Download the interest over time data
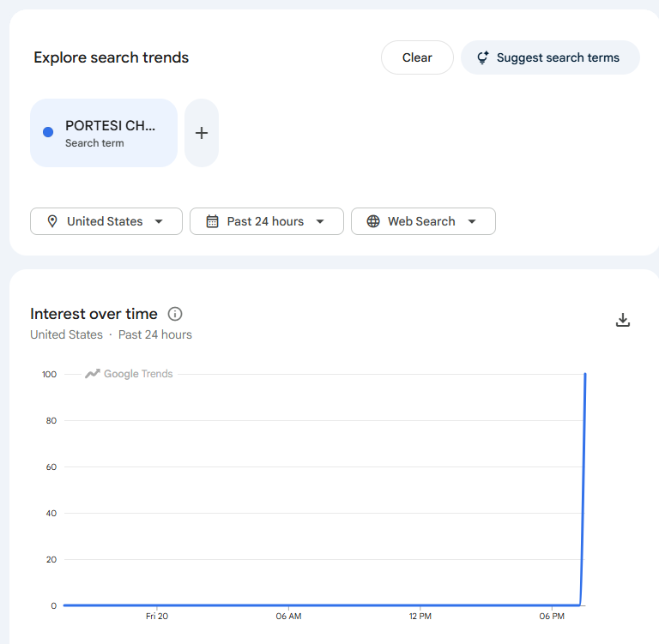 (623, 320)
